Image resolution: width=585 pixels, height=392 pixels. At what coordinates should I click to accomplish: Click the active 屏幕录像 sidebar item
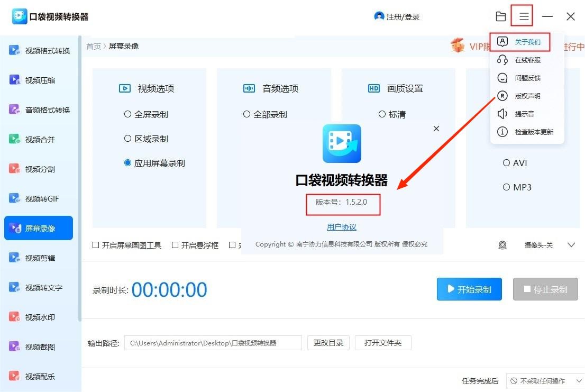[39, 228]
